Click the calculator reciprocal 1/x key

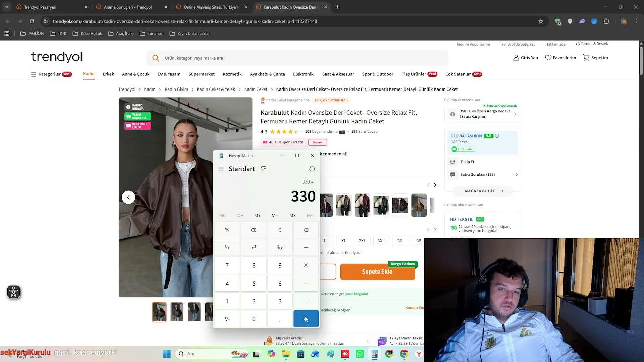pyautogui.click(x=227, y=247)
